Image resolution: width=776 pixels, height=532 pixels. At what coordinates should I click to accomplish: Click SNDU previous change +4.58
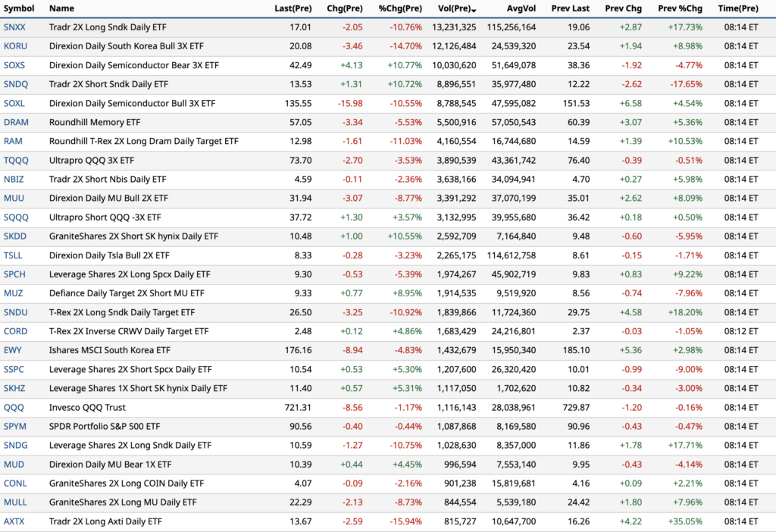coord(630,312)
